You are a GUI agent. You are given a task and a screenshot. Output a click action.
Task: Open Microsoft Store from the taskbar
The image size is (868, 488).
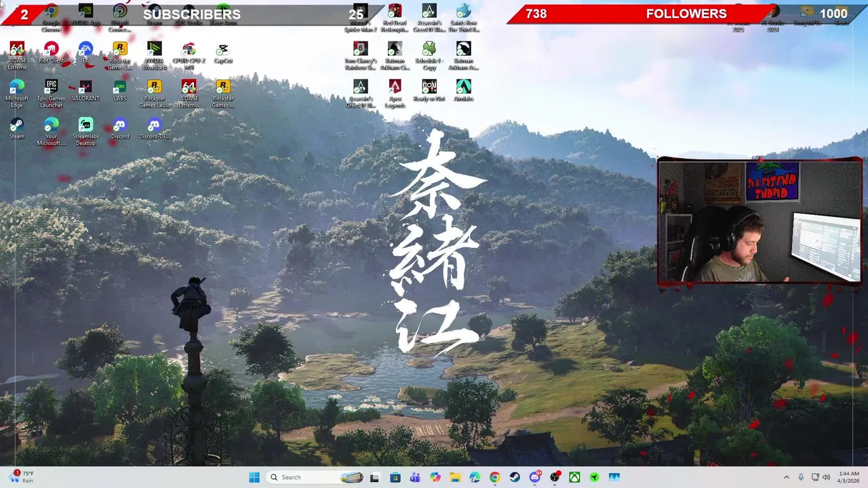click(x=395, y=477)
